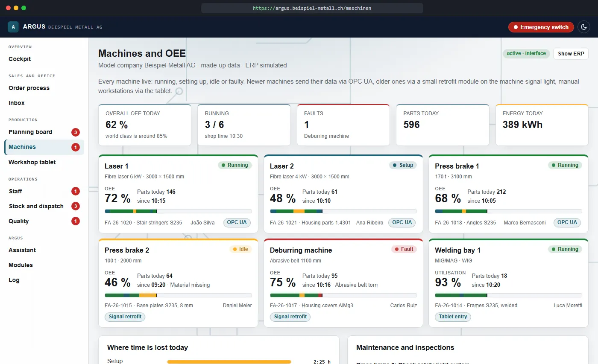Go to Order process page
598x364 pixels.
coord(29,88)
